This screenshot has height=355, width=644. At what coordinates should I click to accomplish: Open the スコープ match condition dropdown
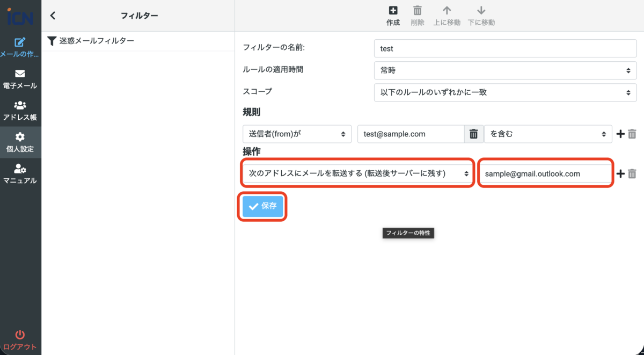(504, 92)
